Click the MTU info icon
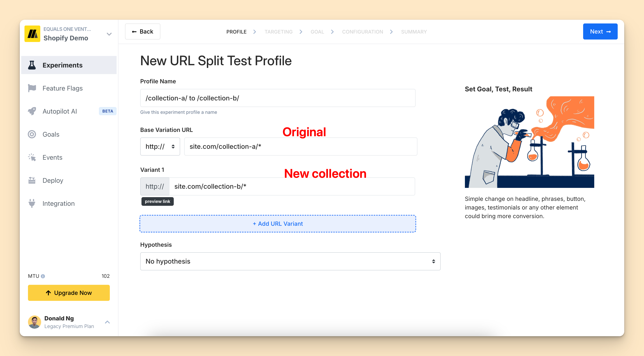Screen dimensions: 644x356 [43, 276]
